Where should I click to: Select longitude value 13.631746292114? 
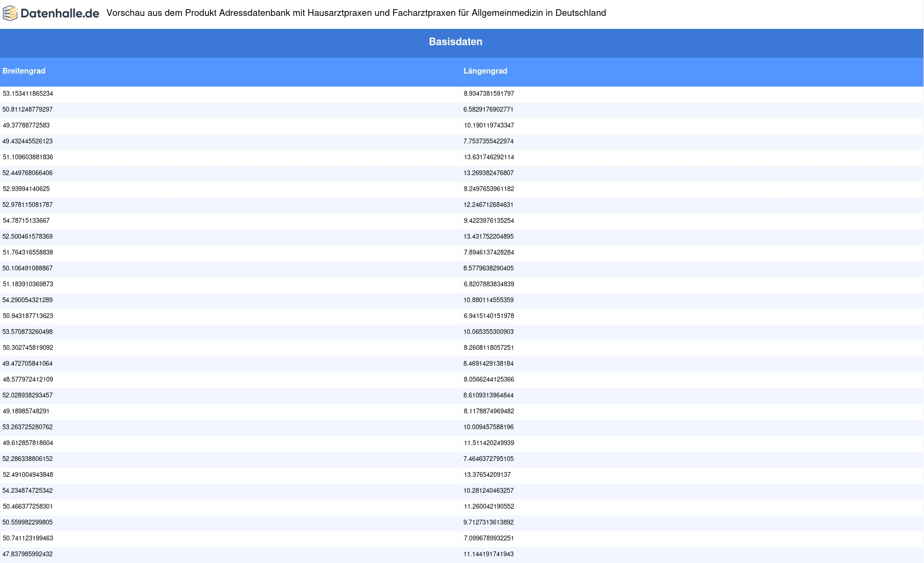(489, 157)
